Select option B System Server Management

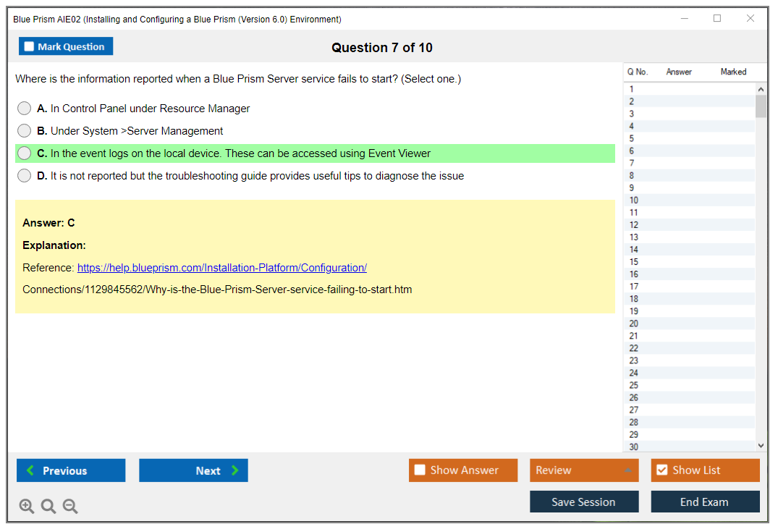coord(25,131)
